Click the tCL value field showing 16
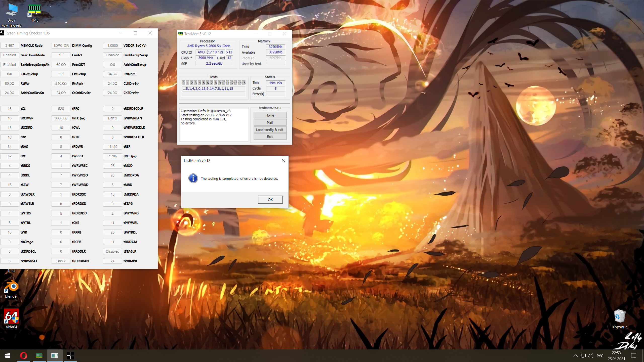The width and height of the screenshot is (644, 362). click(x=10, y=109)
